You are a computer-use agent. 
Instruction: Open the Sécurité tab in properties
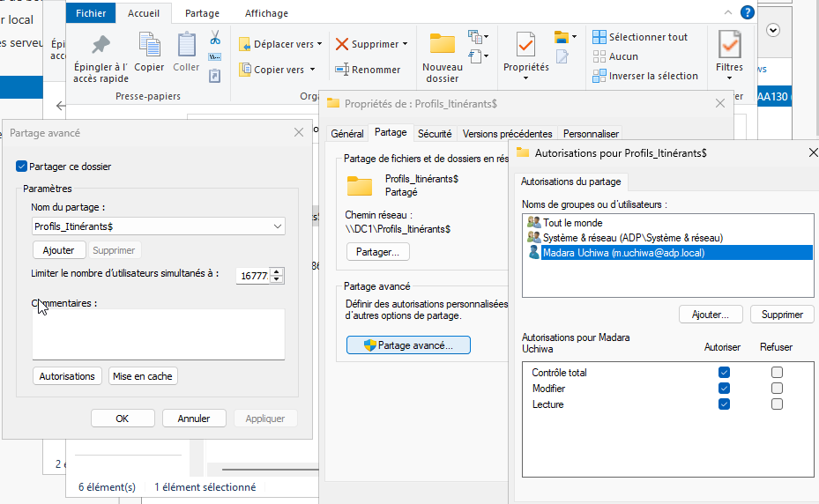pyautogui.click(x=435, y=134)
